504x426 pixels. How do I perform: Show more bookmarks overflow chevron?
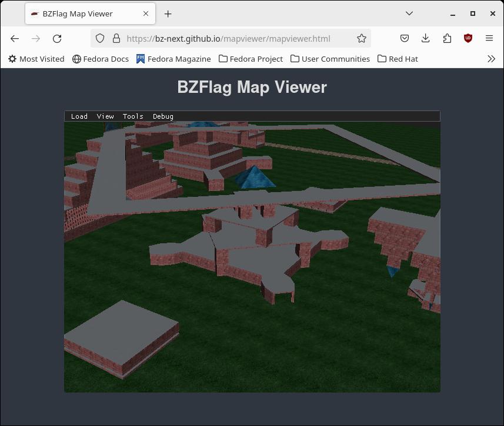491,59
